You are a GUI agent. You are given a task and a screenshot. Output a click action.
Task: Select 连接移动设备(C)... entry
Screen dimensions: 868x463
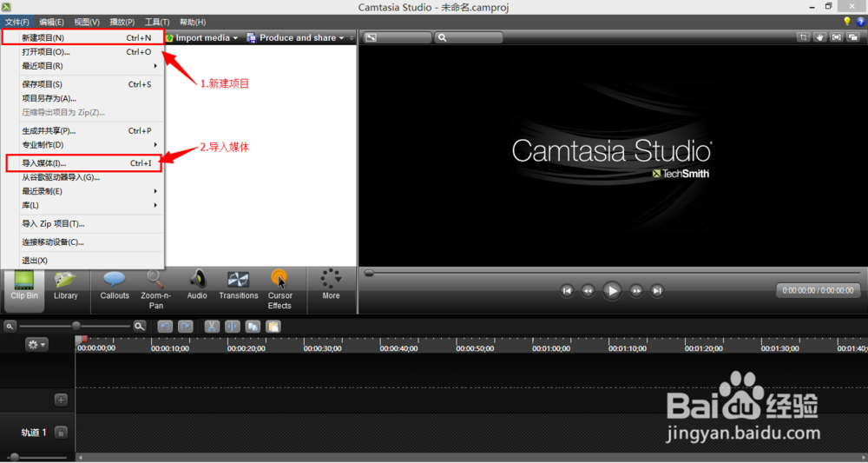point(83,242)
